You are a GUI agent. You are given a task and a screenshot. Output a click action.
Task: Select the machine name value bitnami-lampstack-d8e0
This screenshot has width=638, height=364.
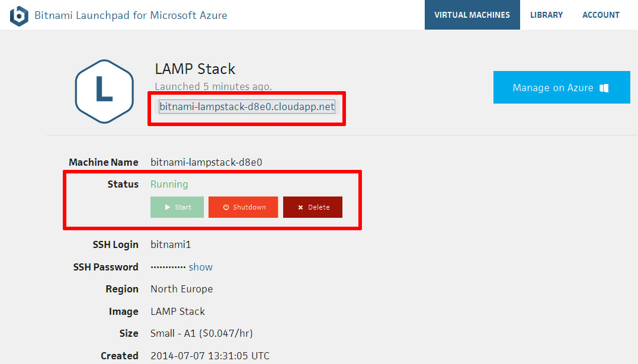click(206, 162)
